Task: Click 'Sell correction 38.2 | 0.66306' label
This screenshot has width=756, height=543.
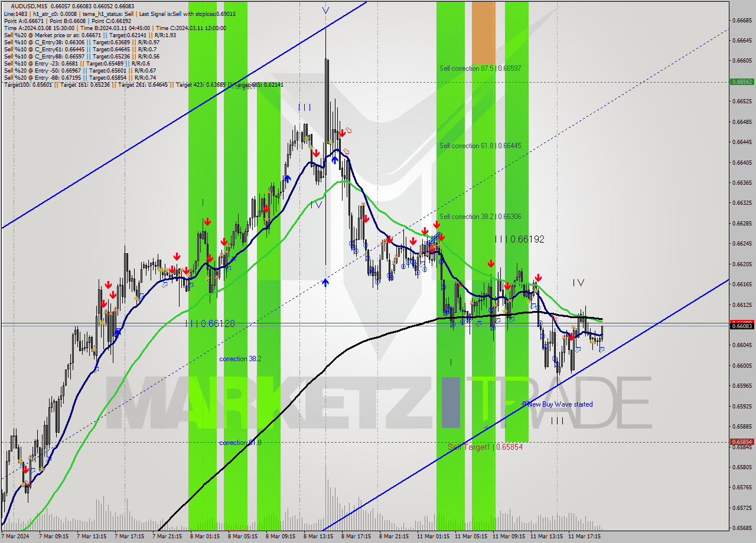Action: click(480, 217)
